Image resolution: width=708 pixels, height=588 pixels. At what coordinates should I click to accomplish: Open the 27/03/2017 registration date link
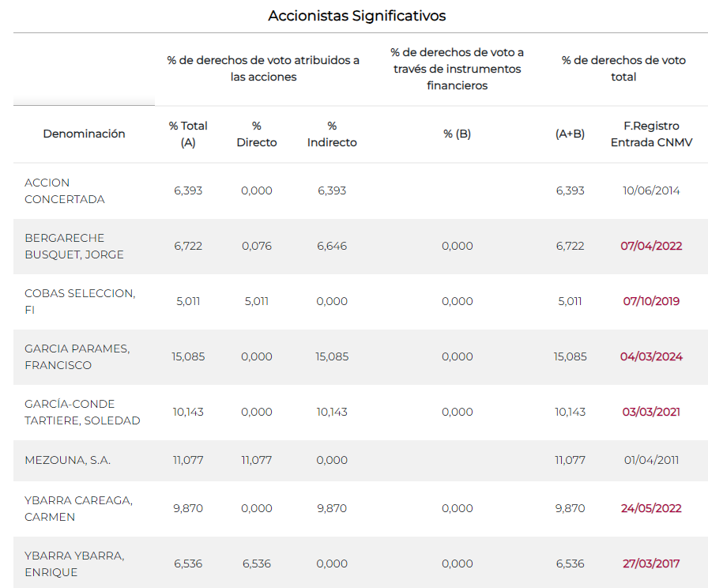(650, 563)
